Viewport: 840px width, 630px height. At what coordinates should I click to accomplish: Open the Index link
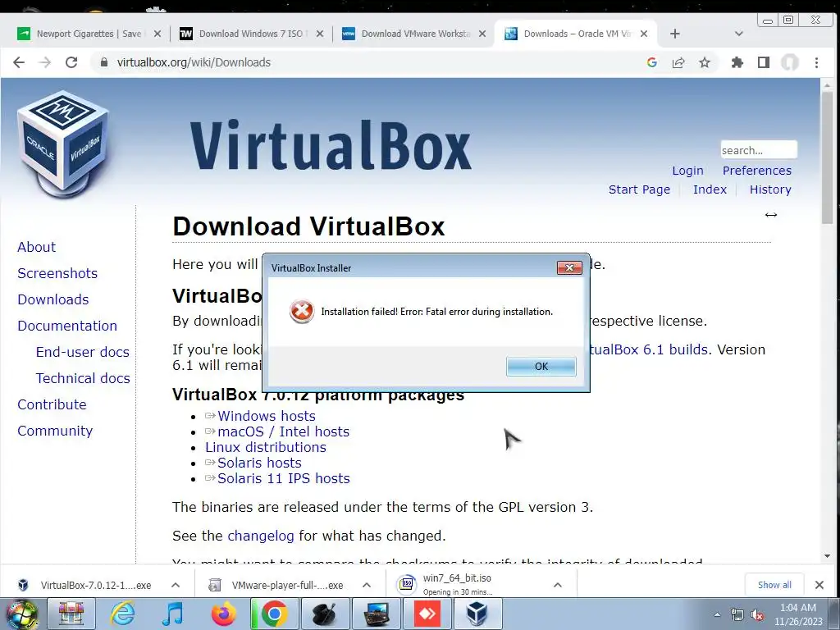[710, 189]
